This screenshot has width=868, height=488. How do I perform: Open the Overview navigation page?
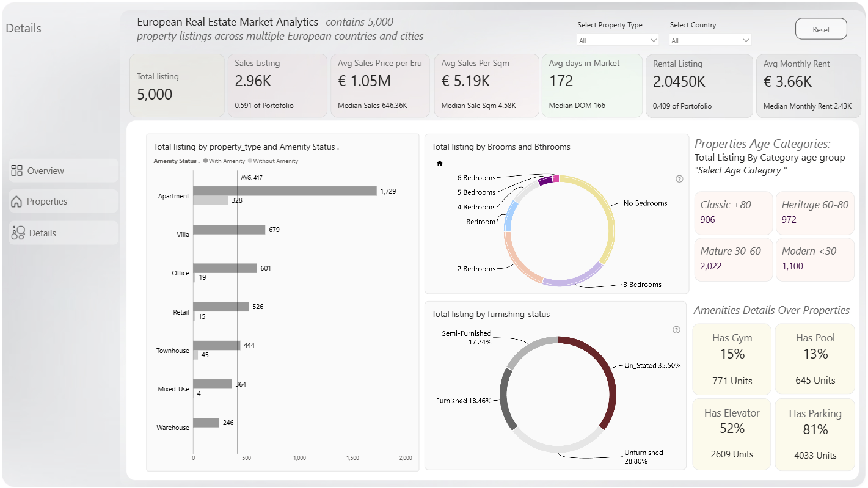(x=64, y=170)
